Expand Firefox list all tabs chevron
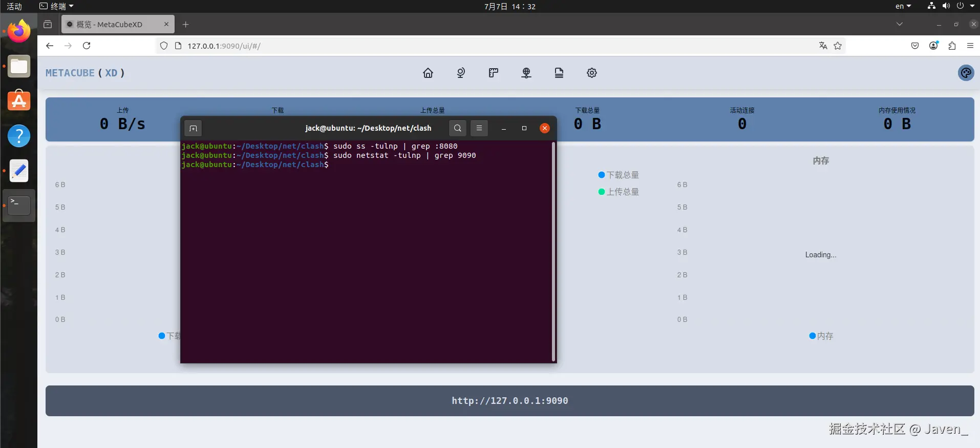Image resolution: width=980 pixels, height=448 pixels. (x=899, y=24)
